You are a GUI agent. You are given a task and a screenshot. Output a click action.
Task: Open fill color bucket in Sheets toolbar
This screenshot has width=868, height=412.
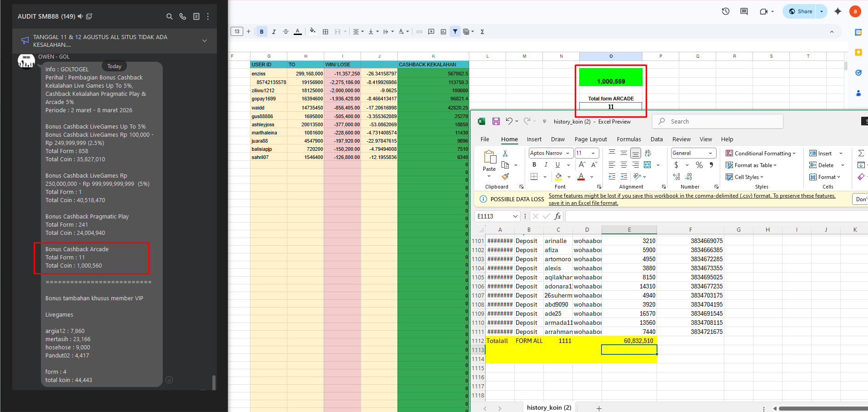pyautogui.click(x=312, y=31)
